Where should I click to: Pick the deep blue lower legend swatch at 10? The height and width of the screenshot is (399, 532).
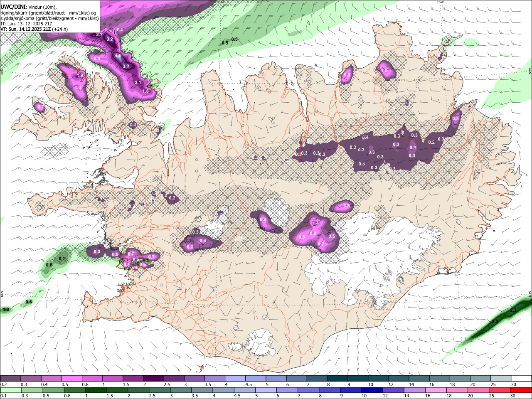[x=372, y=390]
